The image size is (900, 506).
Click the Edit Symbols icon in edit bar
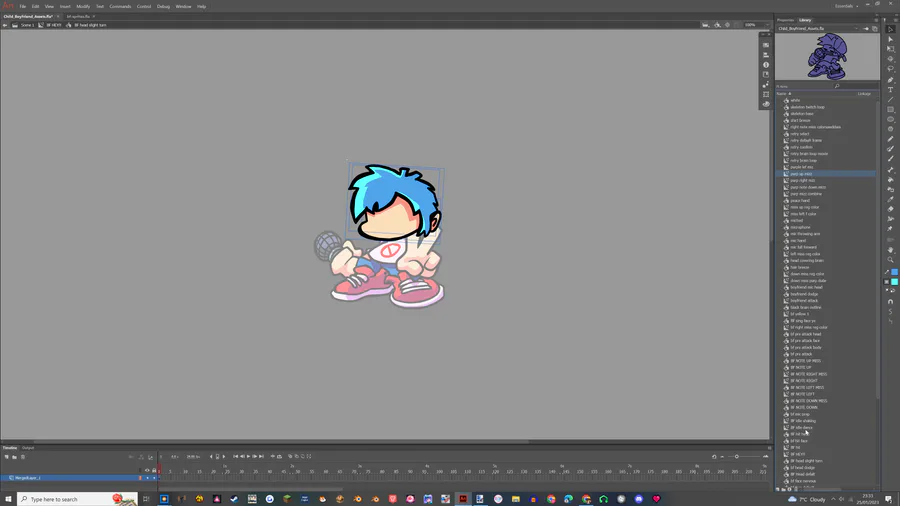click(x=717, y=25)
